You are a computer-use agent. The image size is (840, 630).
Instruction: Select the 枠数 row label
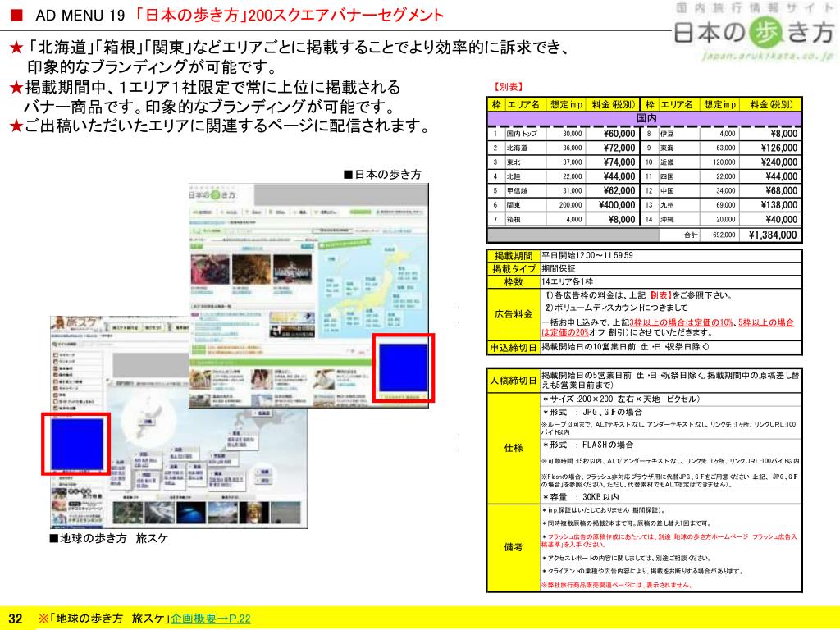514,282
